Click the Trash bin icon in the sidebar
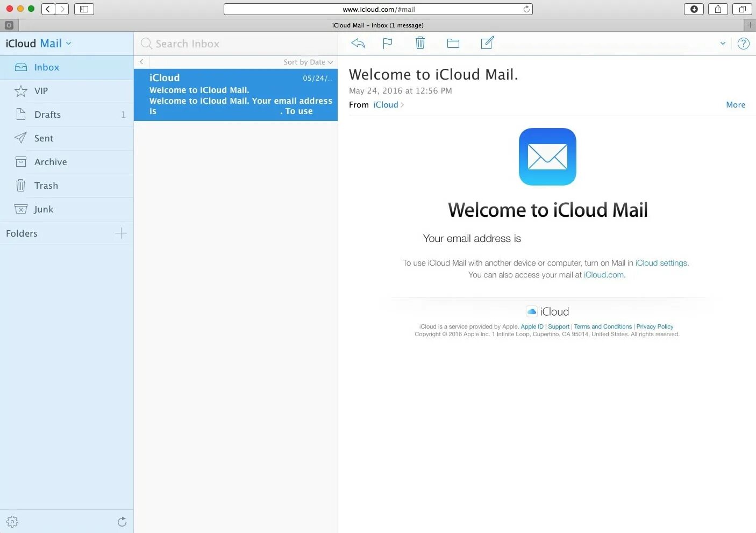Viewport: 756px width, 533px height. coord(20,185)
